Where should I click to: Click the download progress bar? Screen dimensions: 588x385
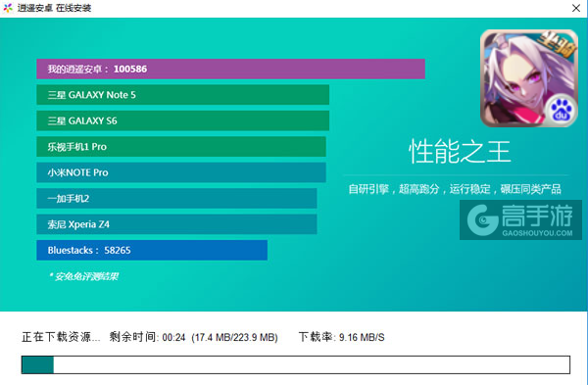point(296,364)
